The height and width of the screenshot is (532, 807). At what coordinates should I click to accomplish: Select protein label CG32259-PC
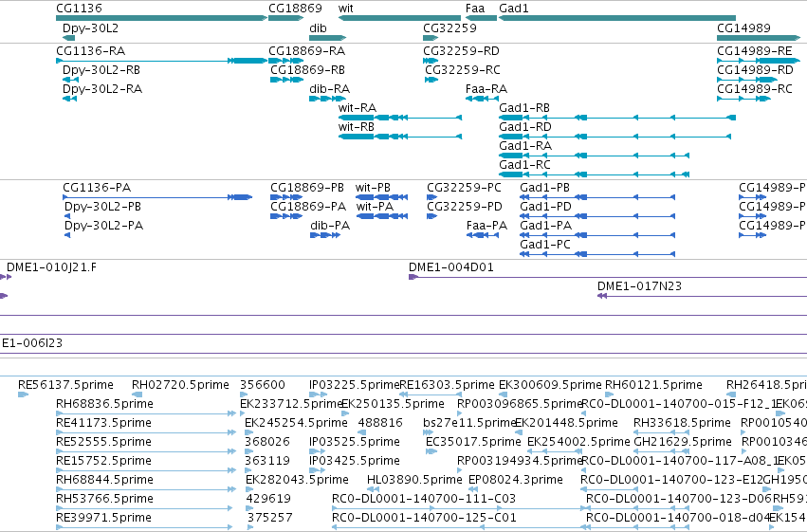(464, 188)
